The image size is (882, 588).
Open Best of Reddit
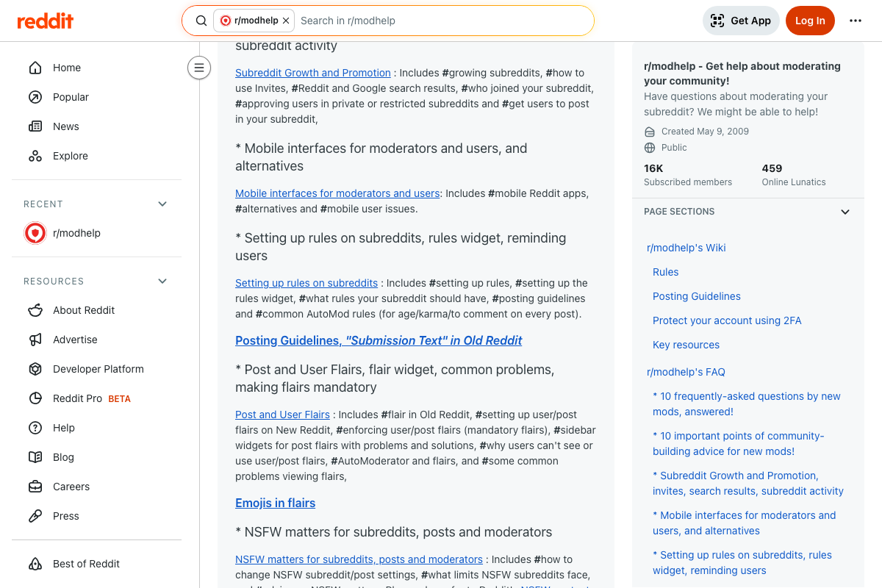tap(96, 564)
